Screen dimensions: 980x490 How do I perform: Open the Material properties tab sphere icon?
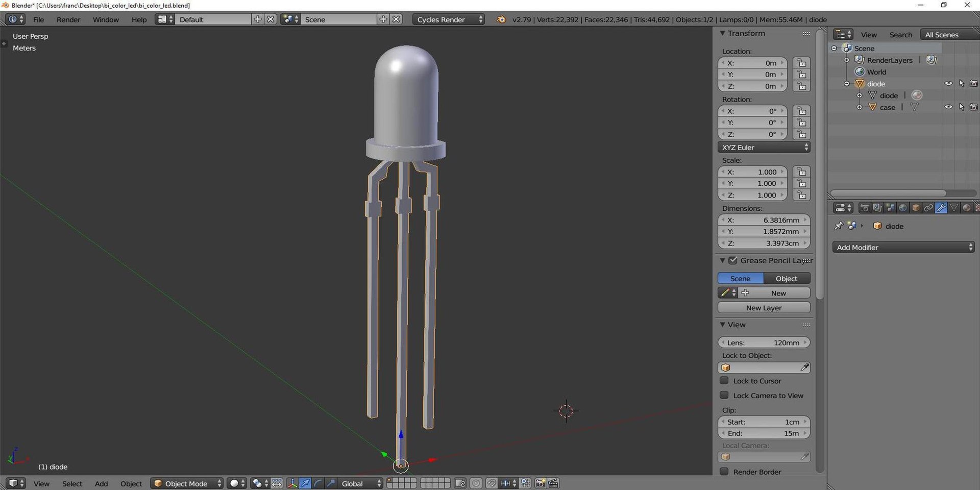967,208
